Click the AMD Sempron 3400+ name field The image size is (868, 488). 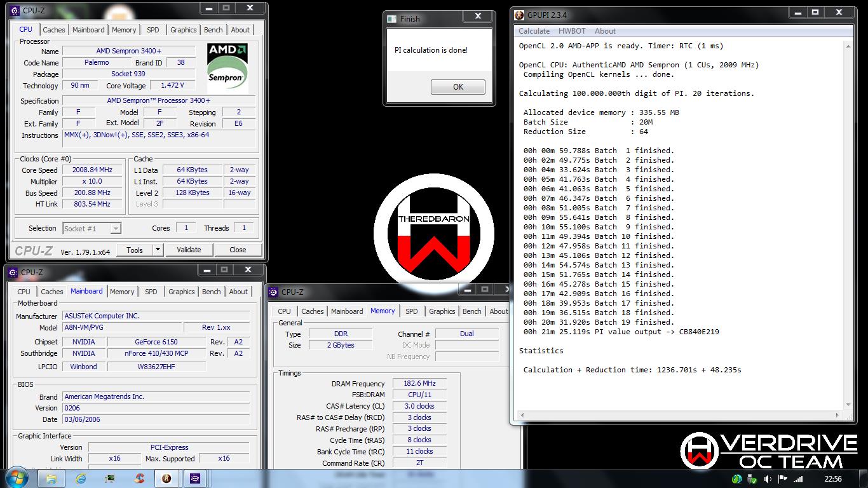(129, 51)
